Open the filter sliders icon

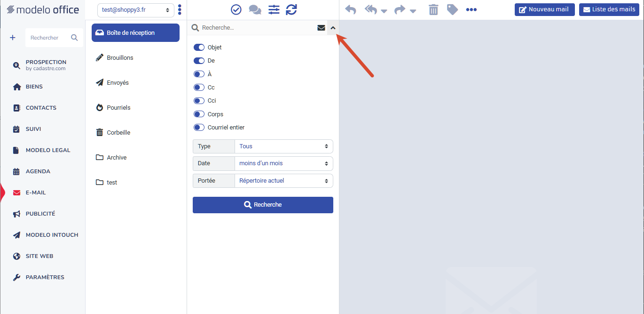point(274,9)
